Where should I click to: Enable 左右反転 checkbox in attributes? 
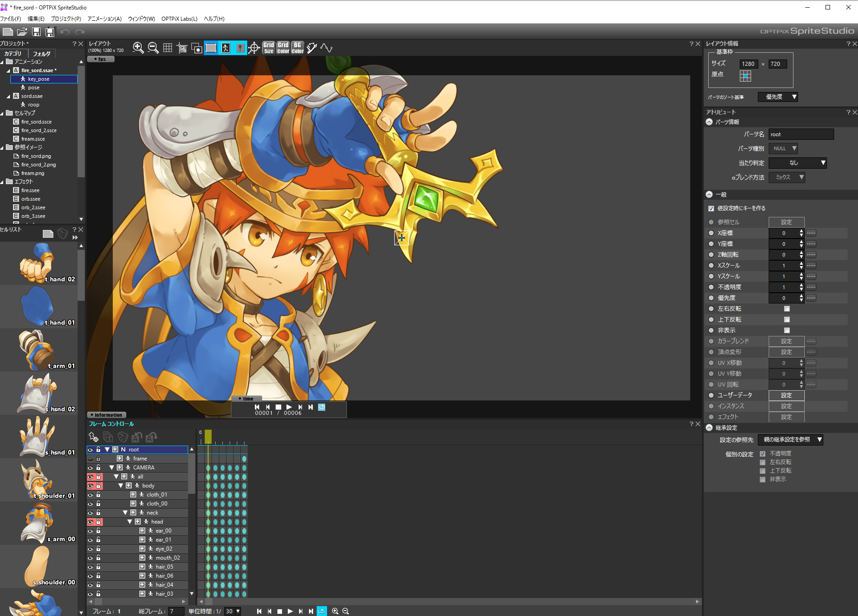point(787,309)
